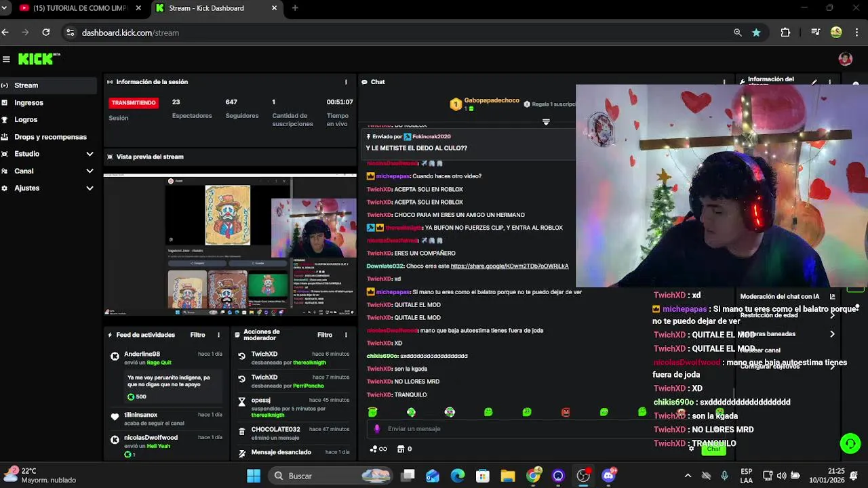Go back in the browser

[5, 32]
